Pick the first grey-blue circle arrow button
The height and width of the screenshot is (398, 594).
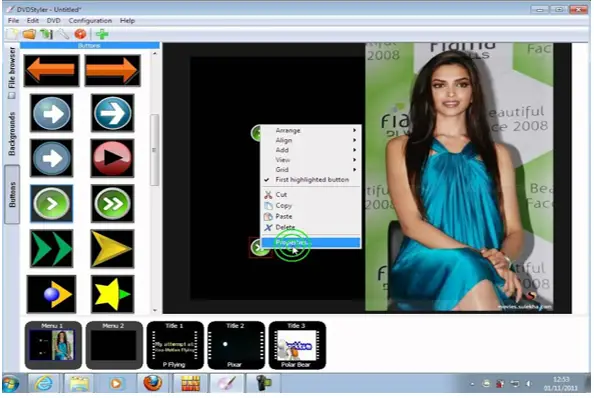(x=52, y=113)
